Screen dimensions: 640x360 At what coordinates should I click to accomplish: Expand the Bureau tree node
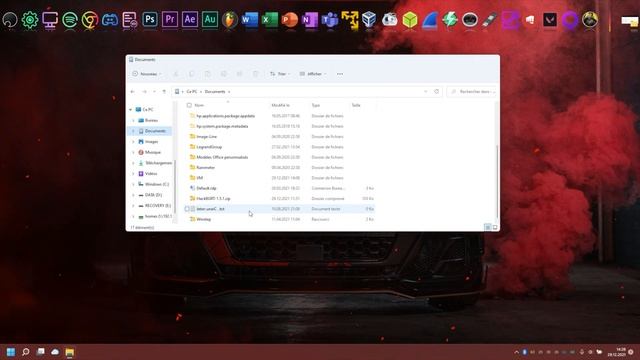pyautogui.click(x=133, y=120)
